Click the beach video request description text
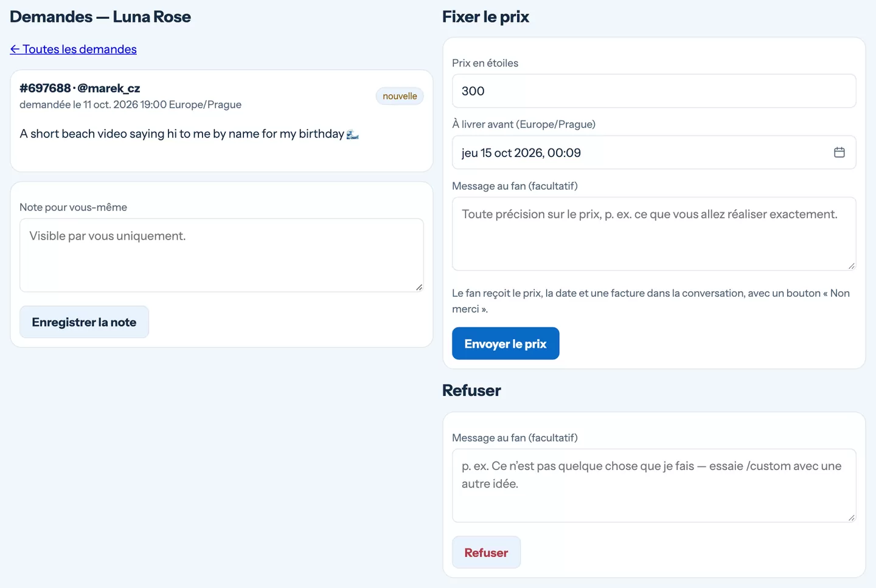This screenshot has height=588, width=876. point(189,134)
